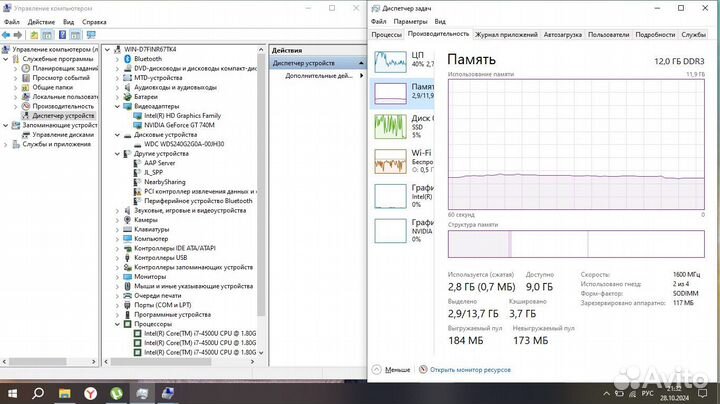The width and height of the screenshot is (720, 404).
Task: Switch to Пользователи tab
Action: pyautogui.click(x=608, y=34)
